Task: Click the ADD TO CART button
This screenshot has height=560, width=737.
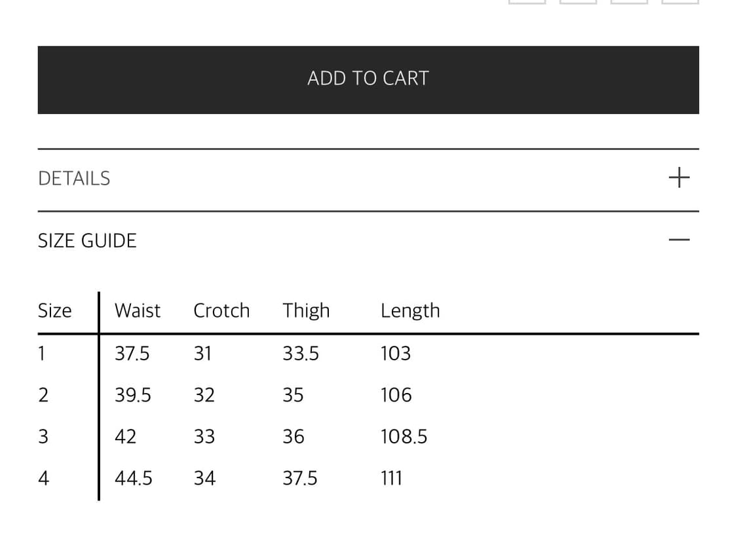Action: (x=368, y=79)
